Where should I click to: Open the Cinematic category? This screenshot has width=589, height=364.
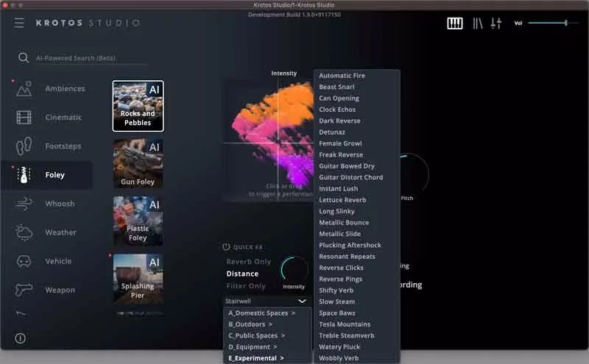click(x=63, y=118)
